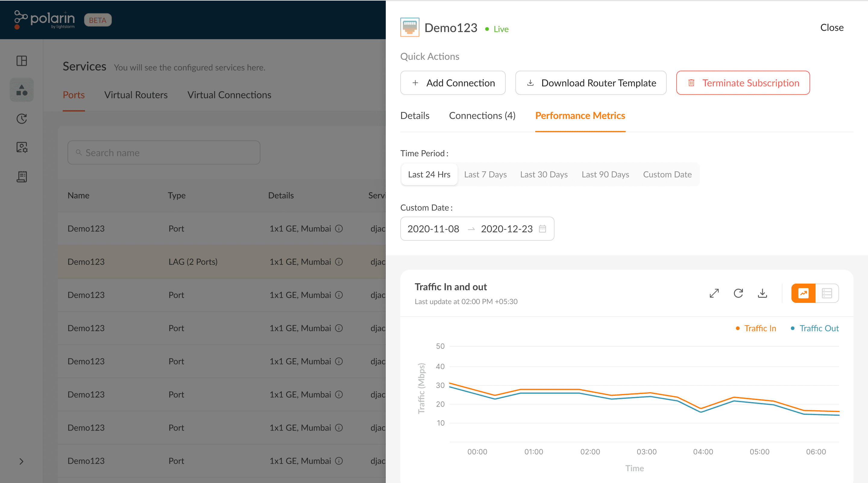Viewport: 868px width, 483px height.
Task: Click the calendar icon in Custom Date field
Action: click(542, 229)
